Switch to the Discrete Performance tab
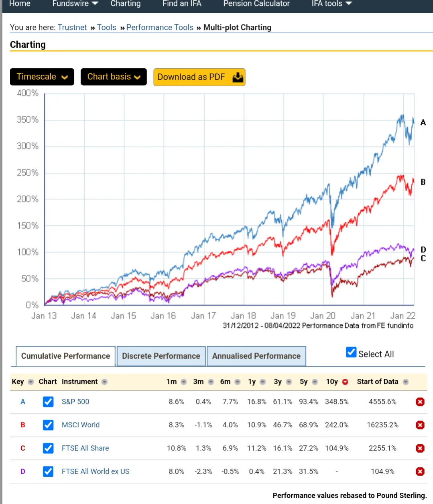This screenshot has height=504, width=433. coord(161,356)
